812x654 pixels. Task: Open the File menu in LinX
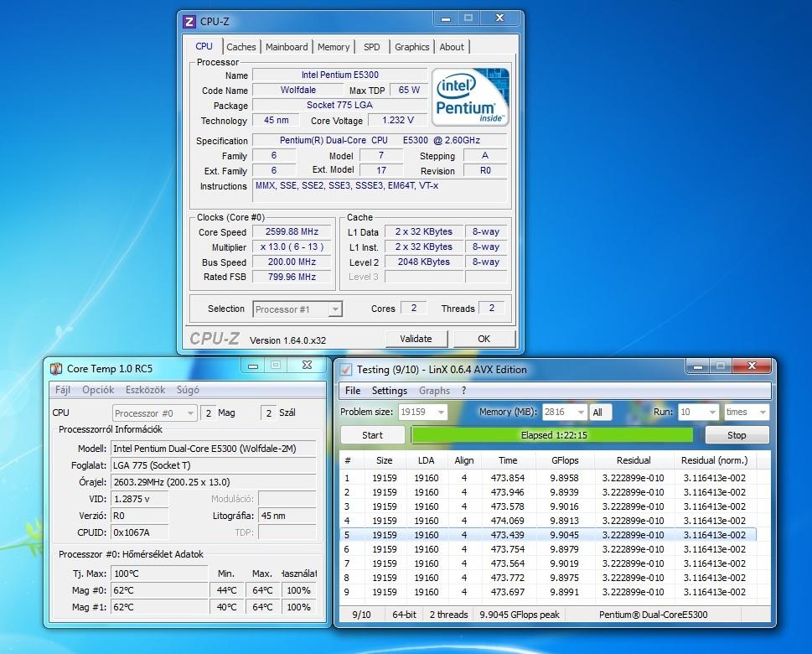(353, 391)
